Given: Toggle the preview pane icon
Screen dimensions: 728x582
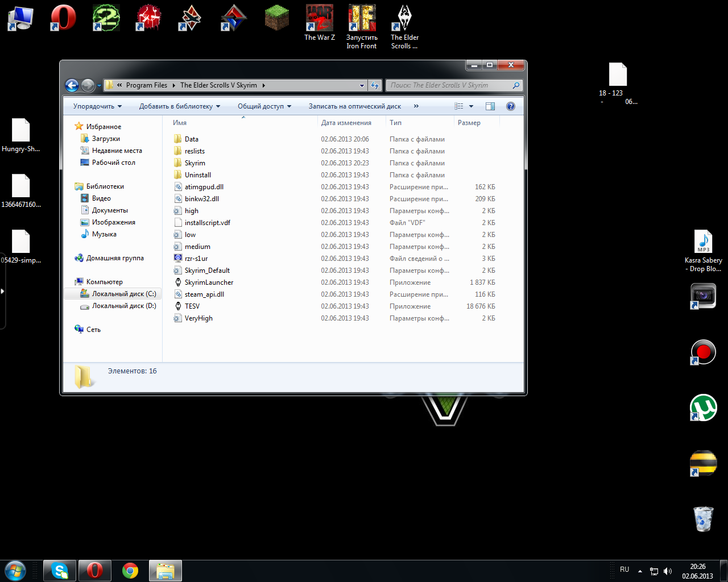Looking at the screenshot, I should (490, 106).
